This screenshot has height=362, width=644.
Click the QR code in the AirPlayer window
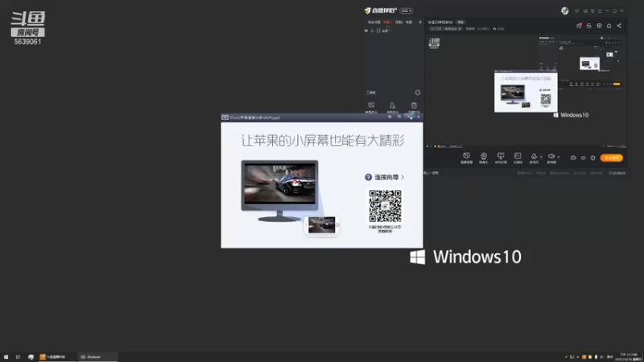385,206
